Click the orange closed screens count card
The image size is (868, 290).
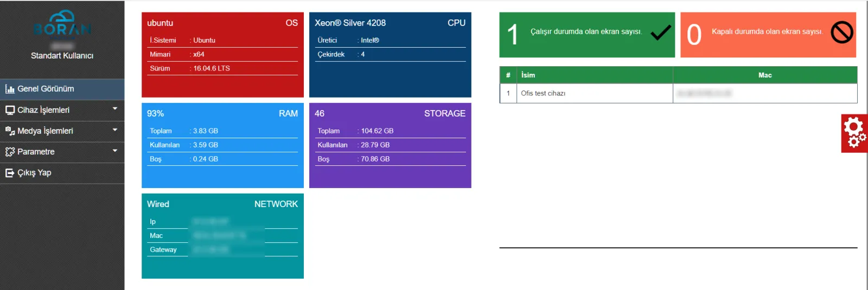(x=768, y=35)
